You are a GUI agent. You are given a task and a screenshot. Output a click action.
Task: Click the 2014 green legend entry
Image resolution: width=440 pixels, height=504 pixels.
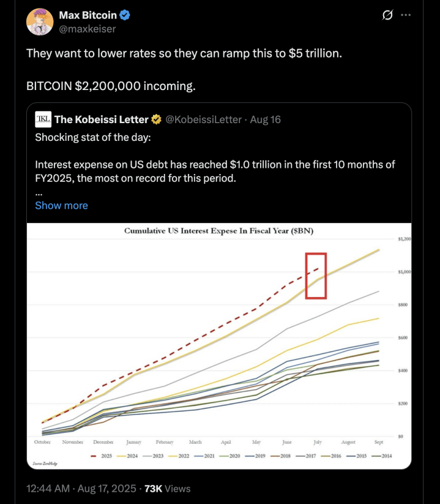pos(381,456)
